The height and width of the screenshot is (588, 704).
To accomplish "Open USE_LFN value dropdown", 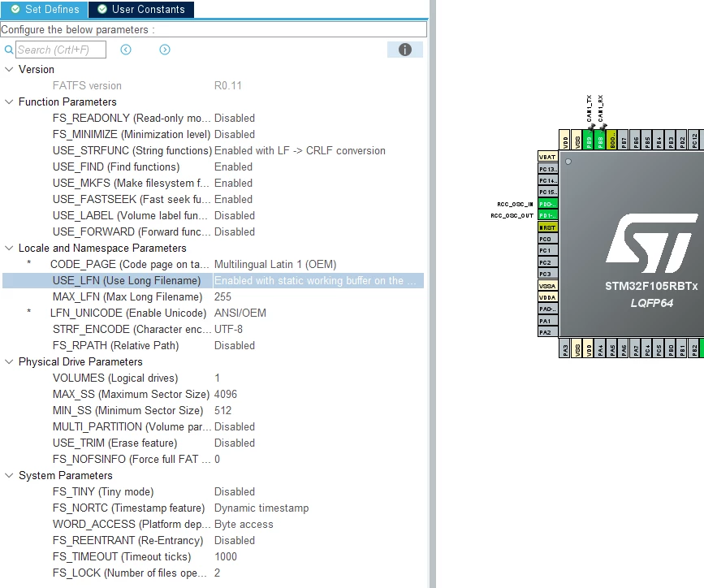I will pos(317,281).
